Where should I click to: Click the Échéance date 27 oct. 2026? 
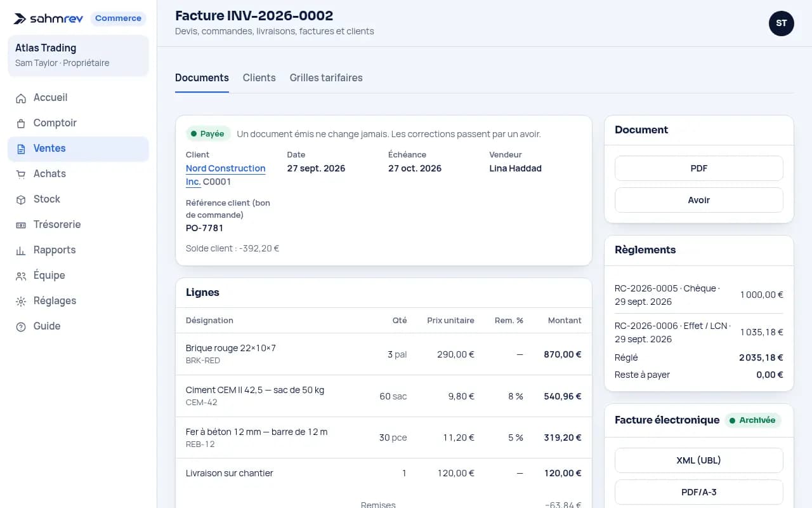pyautogui.click(x=414, y=168)
